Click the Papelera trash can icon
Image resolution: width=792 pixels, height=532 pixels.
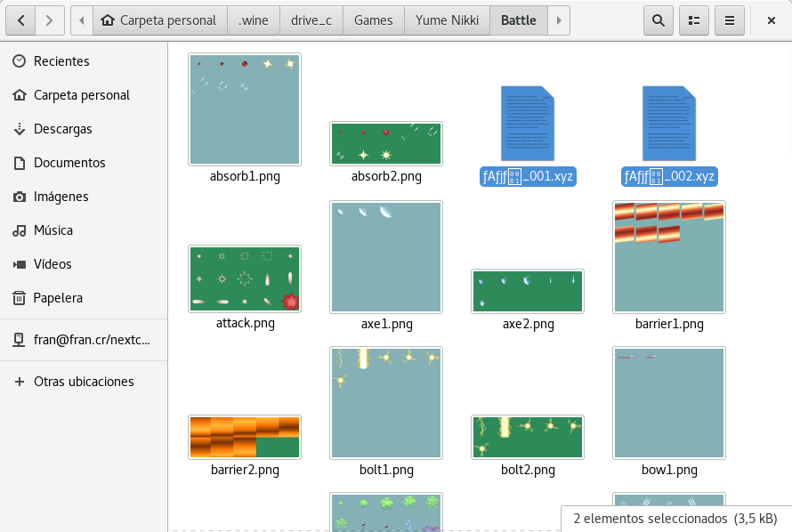(x=20, y=298)
